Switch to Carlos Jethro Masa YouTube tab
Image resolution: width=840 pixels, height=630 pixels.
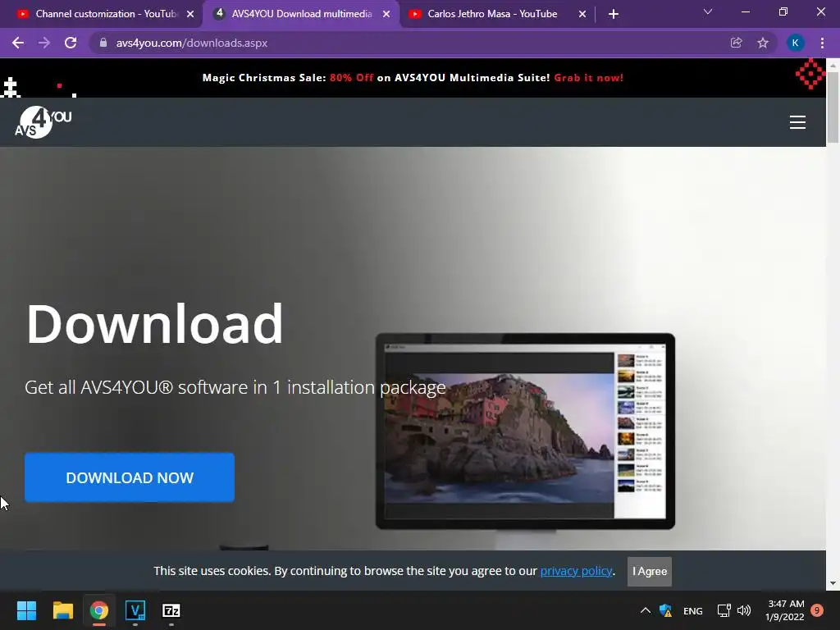click(492, 14)
